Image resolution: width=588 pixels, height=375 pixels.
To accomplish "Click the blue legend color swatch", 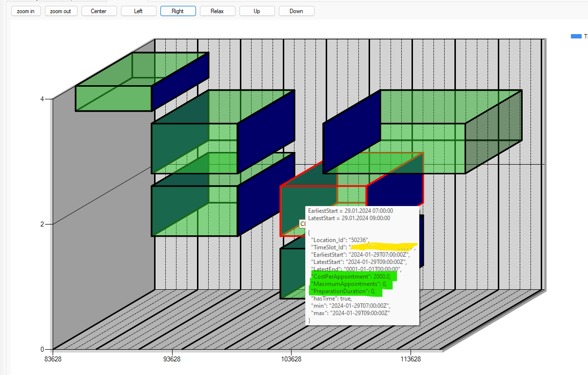I will point(576,37).
